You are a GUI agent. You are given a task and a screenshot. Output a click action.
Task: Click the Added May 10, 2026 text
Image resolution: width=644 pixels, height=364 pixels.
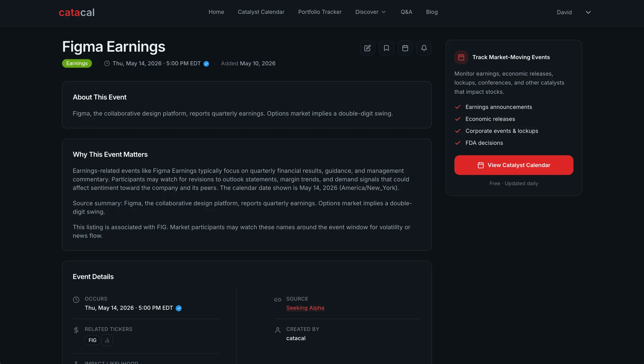coord(248,63)
